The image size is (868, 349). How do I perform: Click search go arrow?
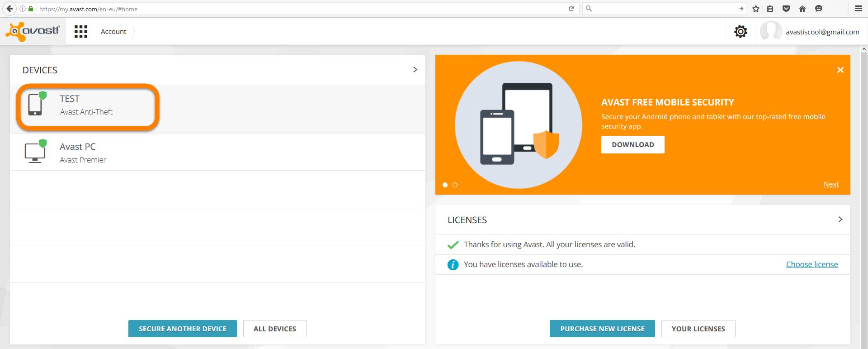coord(741,9)
